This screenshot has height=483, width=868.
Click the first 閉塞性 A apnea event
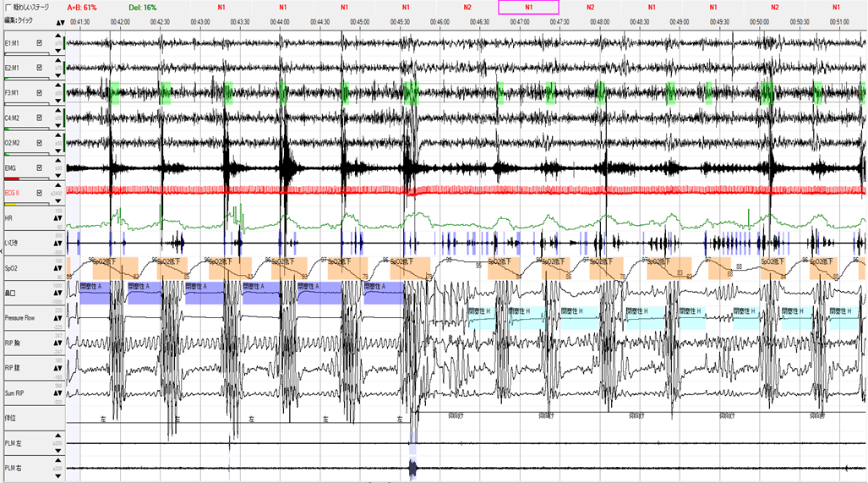[x=101, y=288]
